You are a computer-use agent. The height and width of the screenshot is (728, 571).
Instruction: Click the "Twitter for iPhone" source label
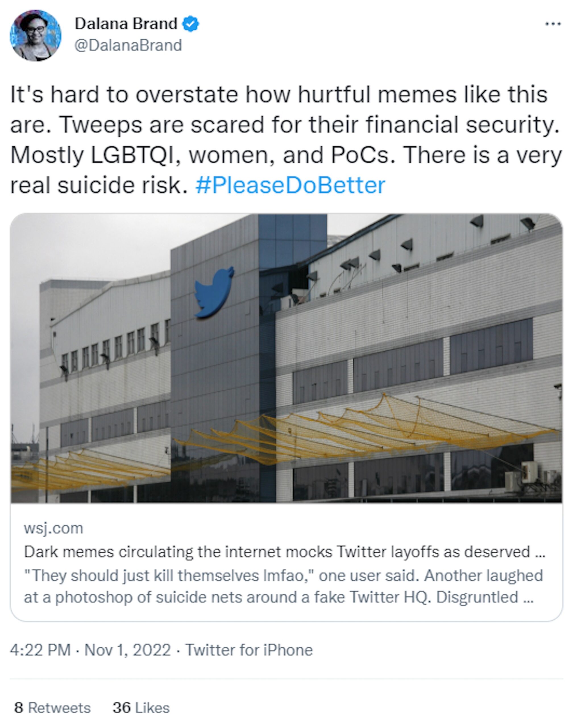coord(249,650)
